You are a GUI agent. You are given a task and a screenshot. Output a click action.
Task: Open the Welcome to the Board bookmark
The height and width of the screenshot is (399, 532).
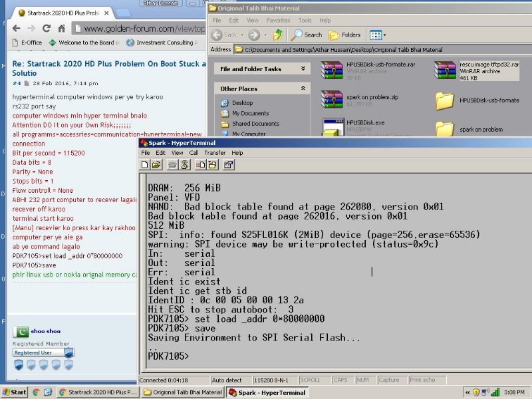[84, 43]
